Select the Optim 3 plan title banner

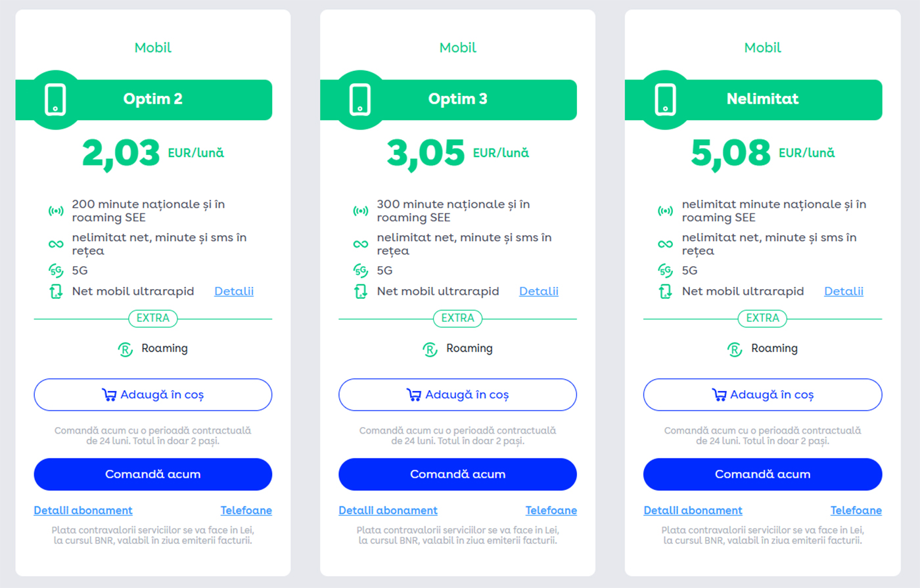[458, 99]
